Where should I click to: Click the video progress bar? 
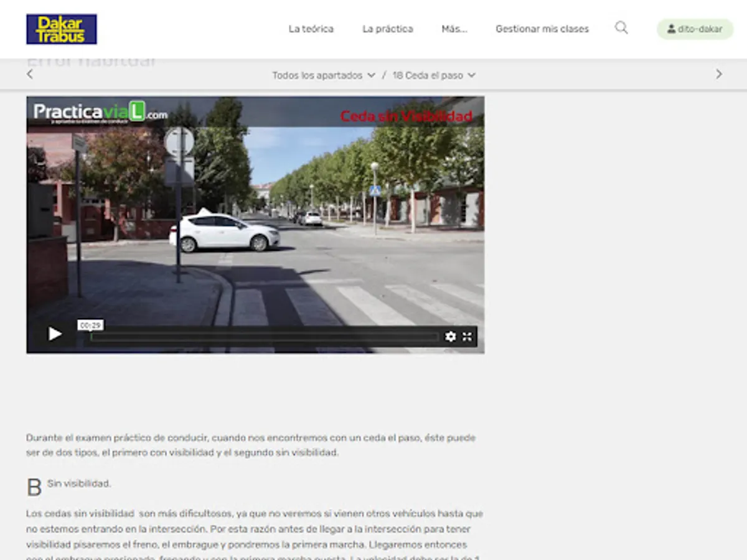[x=265, y=337]
